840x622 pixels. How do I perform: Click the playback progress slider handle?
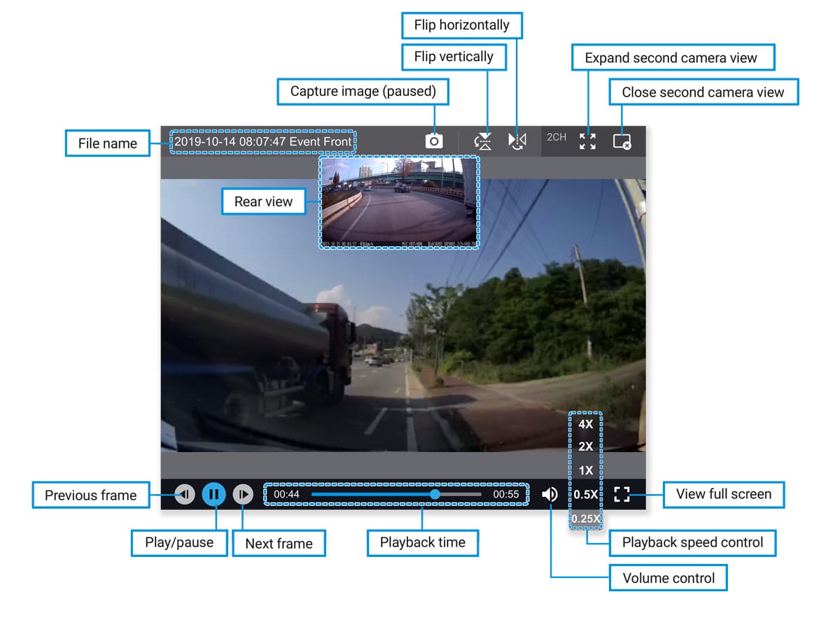point(435,495)
